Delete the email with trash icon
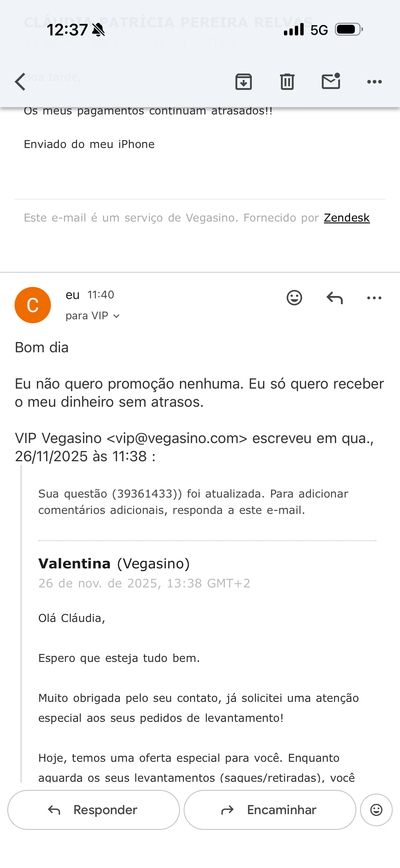The height and width of the screenshot is (868, 400). [287, 82]
